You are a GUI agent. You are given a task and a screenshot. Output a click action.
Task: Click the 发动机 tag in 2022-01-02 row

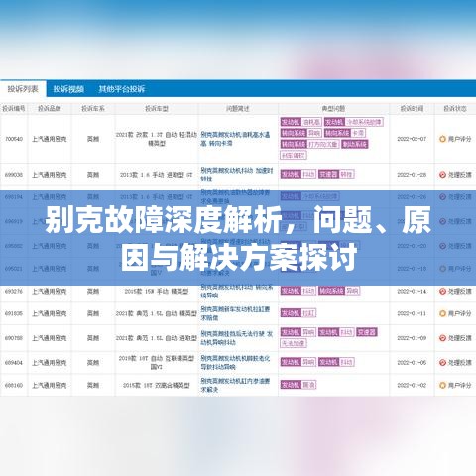pos(298,385)
